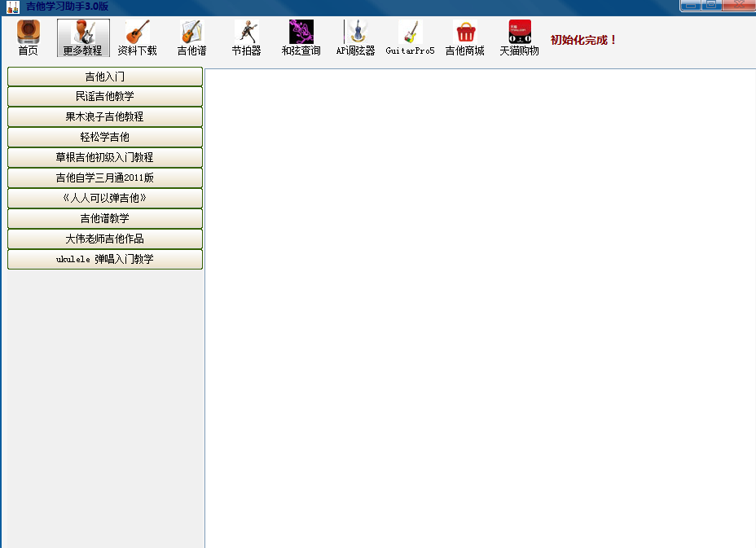Select 大伟老师吉他作品

point(105,239)
